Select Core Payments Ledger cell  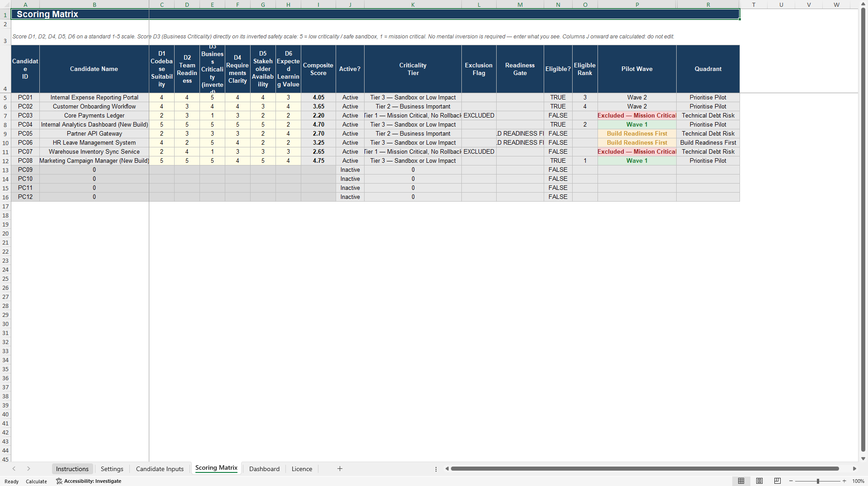tap(94, 115)
